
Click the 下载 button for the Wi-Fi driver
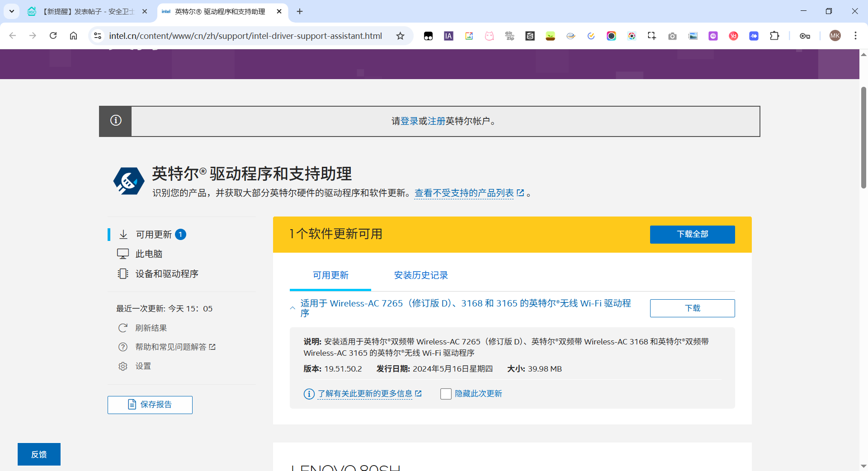[x=692, y=308]
